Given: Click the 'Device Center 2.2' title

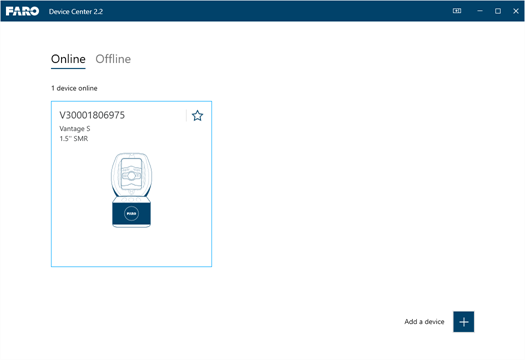Looking at the screenshot, I should pos(76,11).
